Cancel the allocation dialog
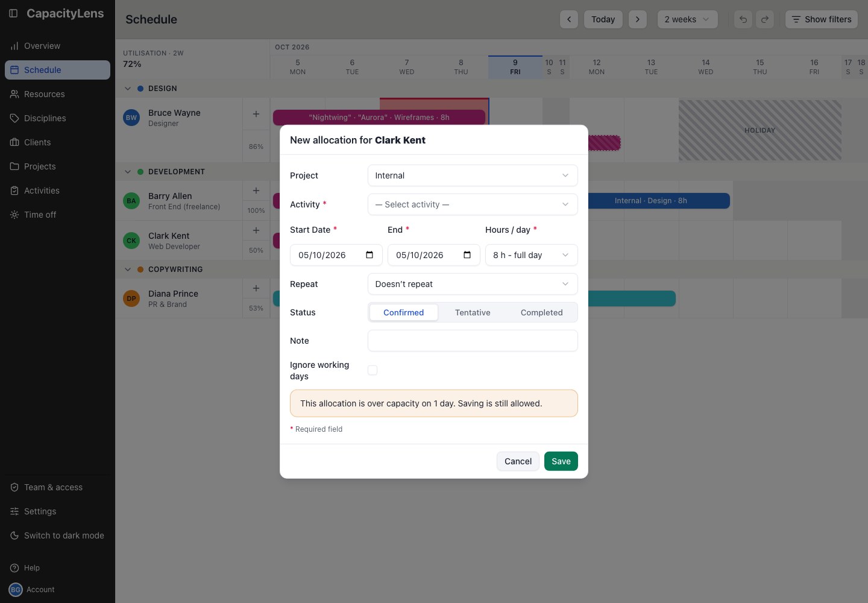This screenshot has height=603, width=868. (x=518, y=461)
